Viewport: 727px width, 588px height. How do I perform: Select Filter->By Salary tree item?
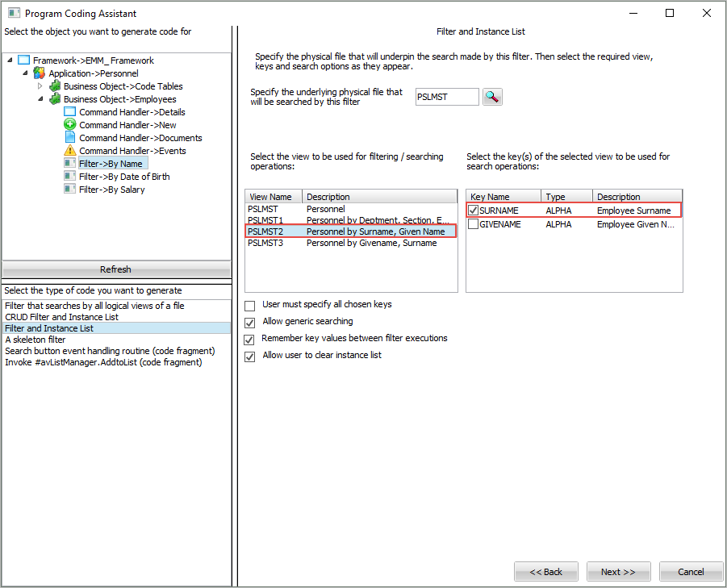tap(111, 190)
